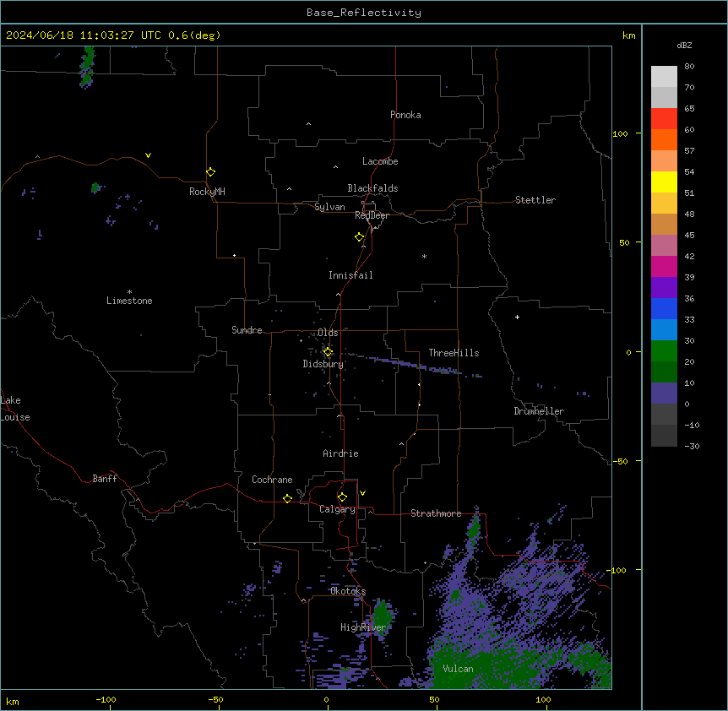Screen dimensions: 728x711
Task: Select the 80 dBZ light gray swatch
Action: click(x=664, y=76)
